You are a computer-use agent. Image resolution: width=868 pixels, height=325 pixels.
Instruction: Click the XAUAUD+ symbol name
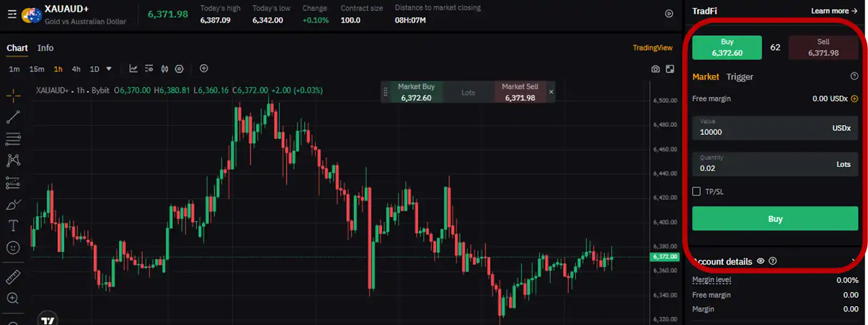[x=66, y=9]
